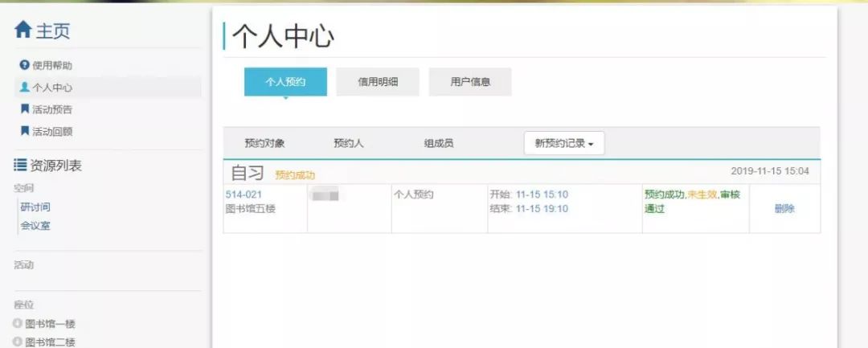Image resolution: width=868 pixels, height=348 pixels.
Task: Click the 组成员 column header
Action: click(439, 143)
